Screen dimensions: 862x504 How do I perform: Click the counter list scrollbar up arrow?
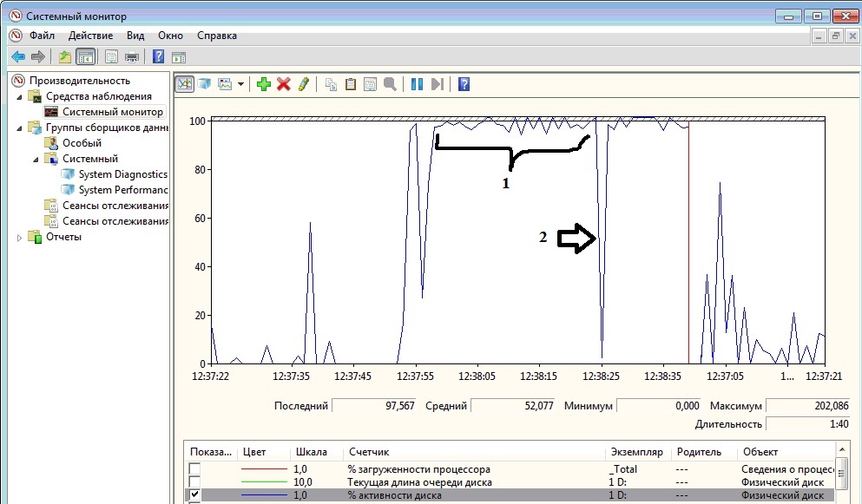coord(842,451)
